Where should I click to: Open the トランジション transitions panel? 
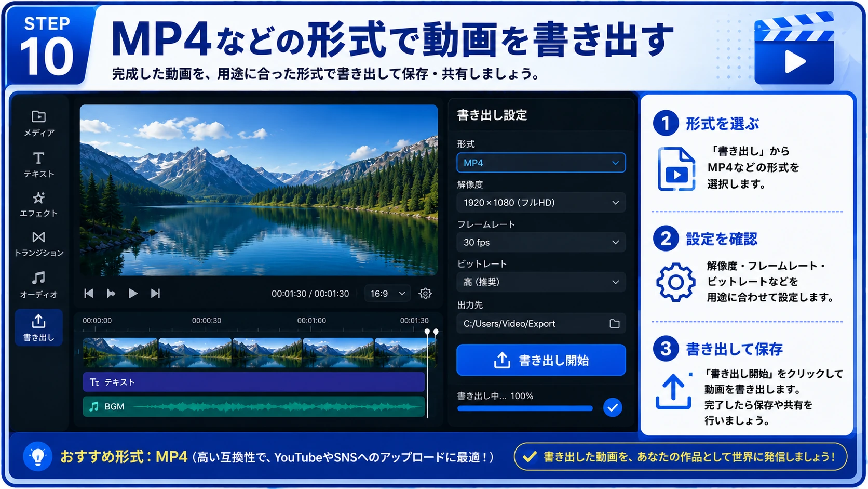(39, 244)
